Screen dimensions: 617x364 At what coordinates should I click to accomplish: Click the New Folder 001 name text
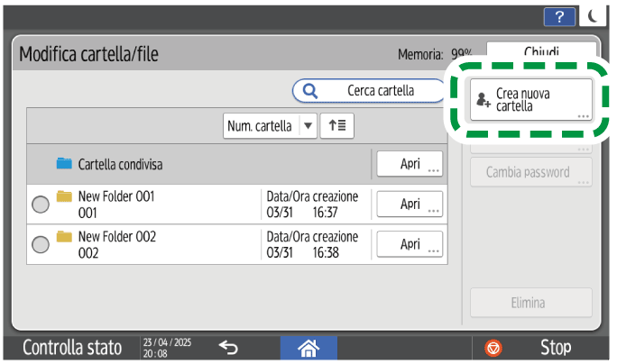tap(116, 196)
